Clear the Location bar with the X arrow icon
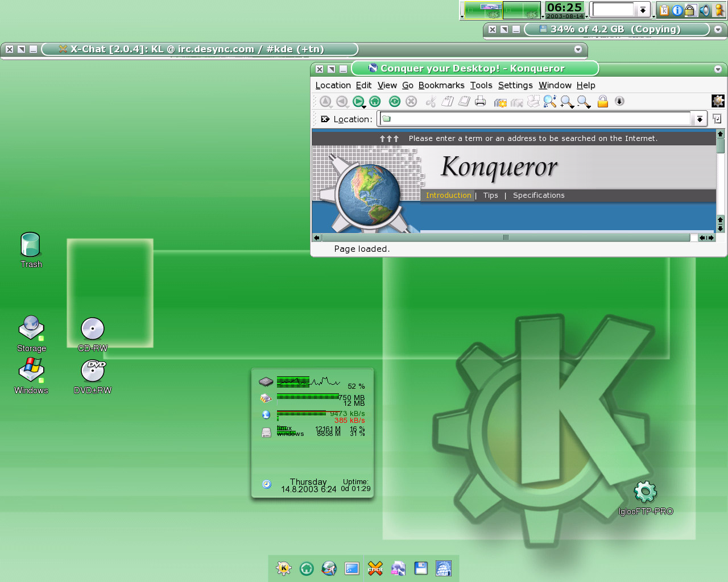 tap(325, 119)
